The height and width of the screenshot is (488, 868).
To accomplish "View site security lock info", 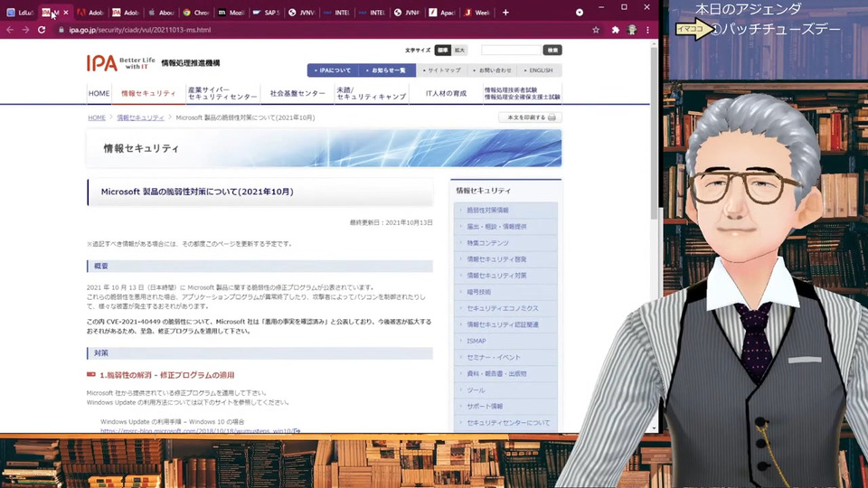I will tap(61, 30).
